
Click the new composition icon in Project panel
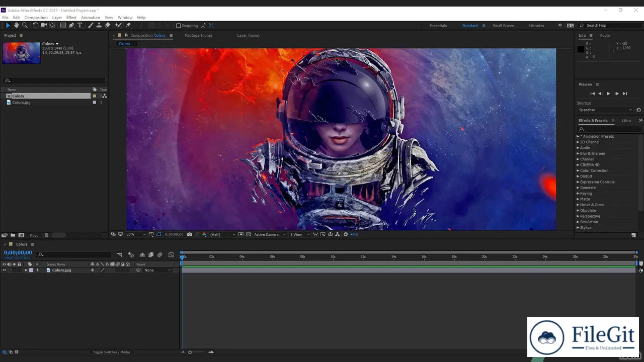pos(21,235)
